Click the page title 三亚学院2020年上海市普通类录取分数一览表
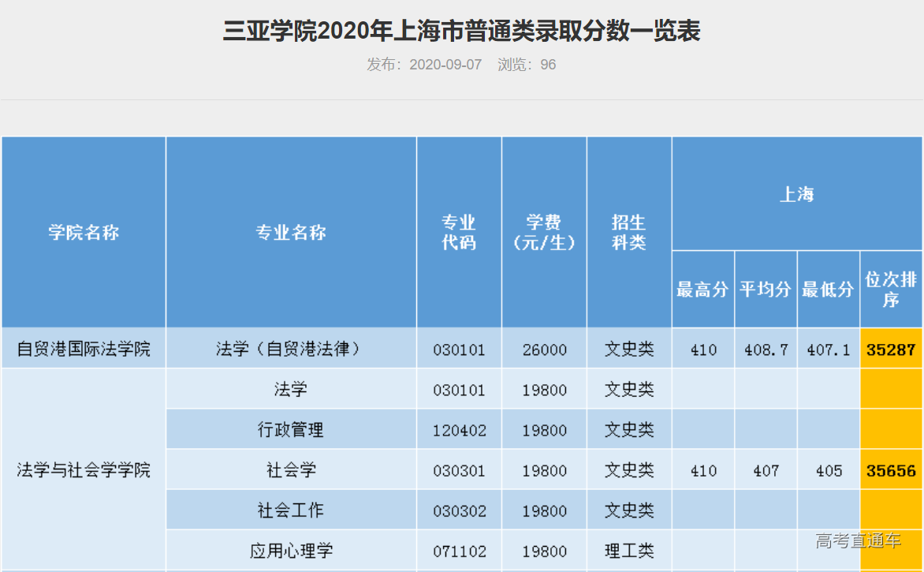The image size is (924, 572). point(462,32)
